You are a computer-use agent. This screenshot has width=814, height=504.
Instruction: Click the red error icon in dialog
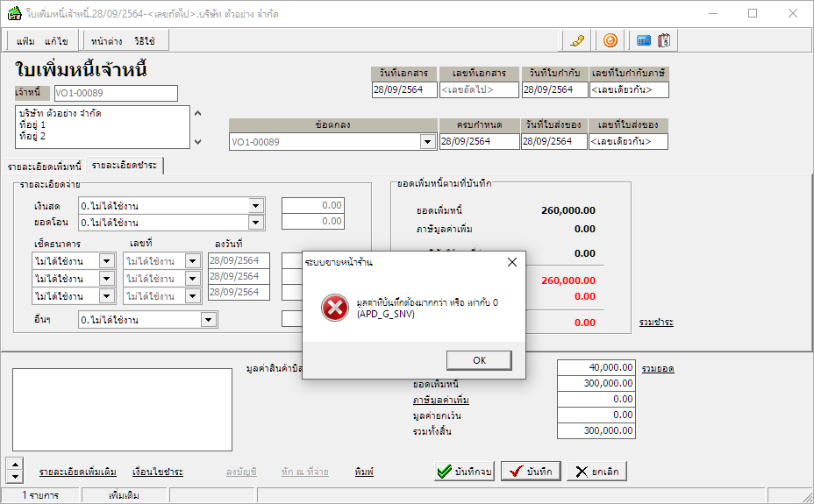[x=334, y=307]
